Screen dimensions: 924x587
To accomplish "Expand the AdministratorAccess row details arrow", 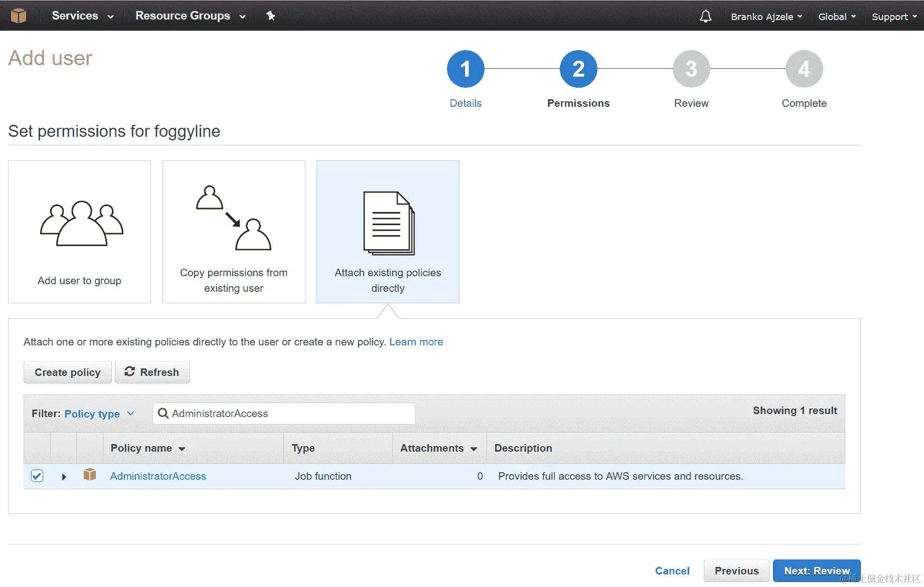I will [64, 477].
